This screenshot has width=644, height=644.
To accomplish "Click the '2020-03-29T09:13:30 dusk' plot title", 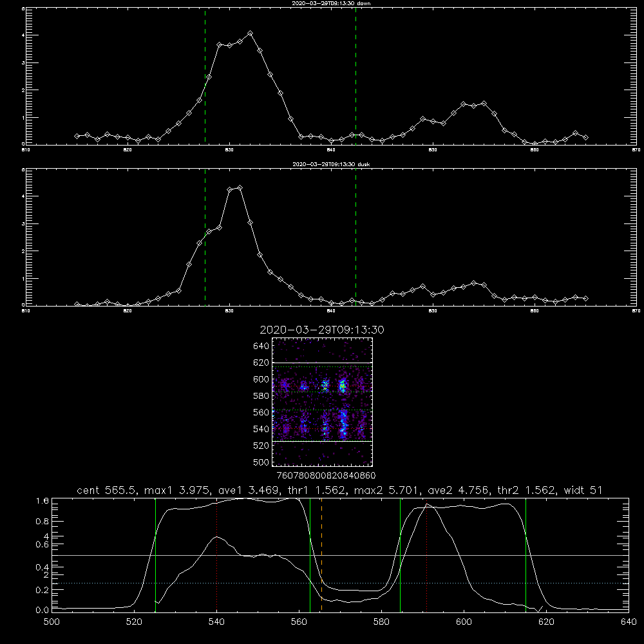I will tap(331, 164).
